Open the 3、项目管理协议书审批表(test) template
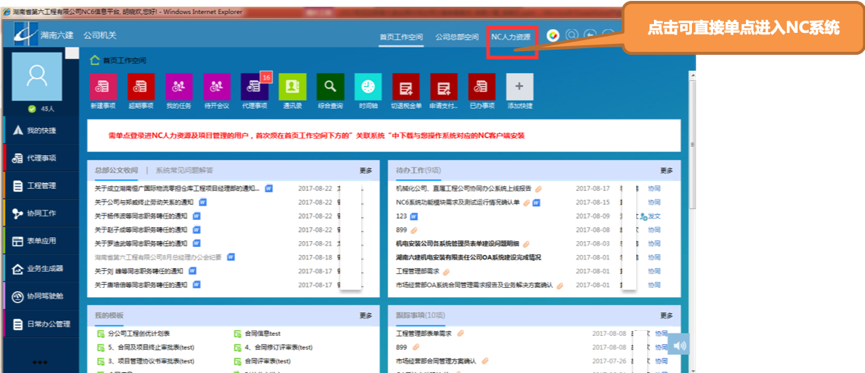Screen dimensions: 865x373 click(151, 361)
